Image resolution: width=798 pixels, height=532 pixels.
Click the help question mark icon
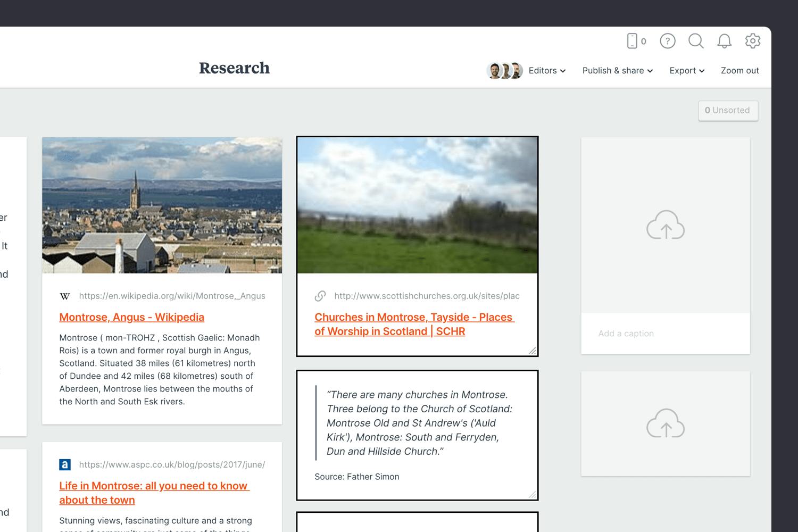668,41
